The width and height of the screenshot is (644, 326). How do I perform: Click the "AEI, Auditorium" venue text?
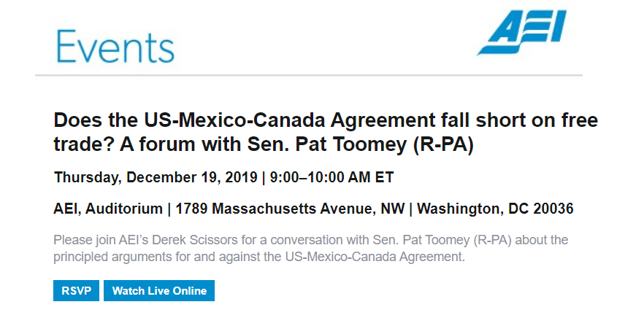[108, 209]
